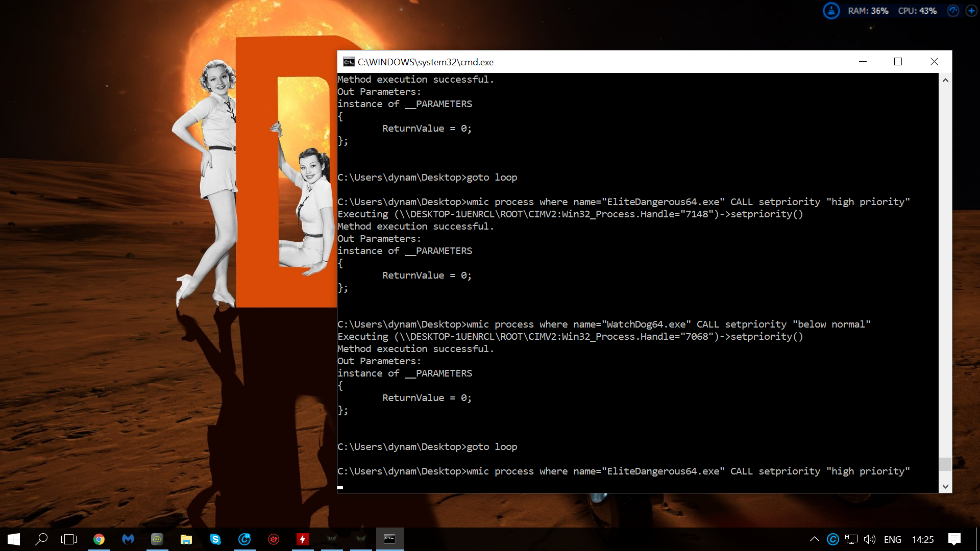Open Action Center notifications icon

[954, 539]
